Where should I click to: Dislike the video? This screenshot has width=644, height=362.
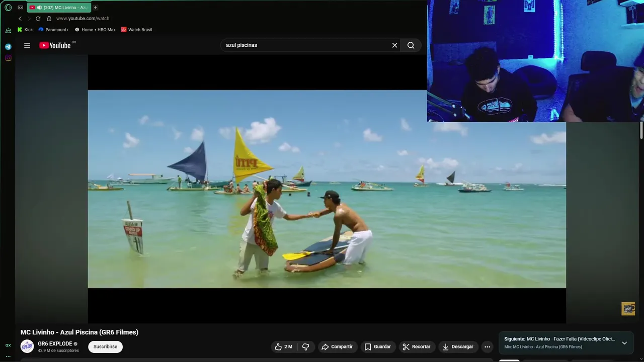point(305,347)
